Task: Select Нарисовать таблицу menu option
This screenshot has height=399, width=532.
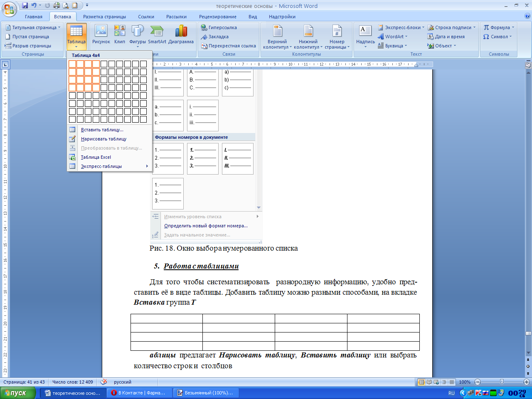Action: pyautogui.click(x=103, y=139)
